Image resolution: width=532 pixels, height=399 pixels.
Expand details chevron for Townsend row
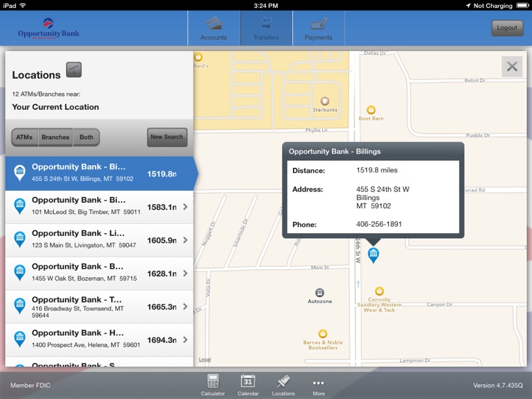tap(185, 306)
